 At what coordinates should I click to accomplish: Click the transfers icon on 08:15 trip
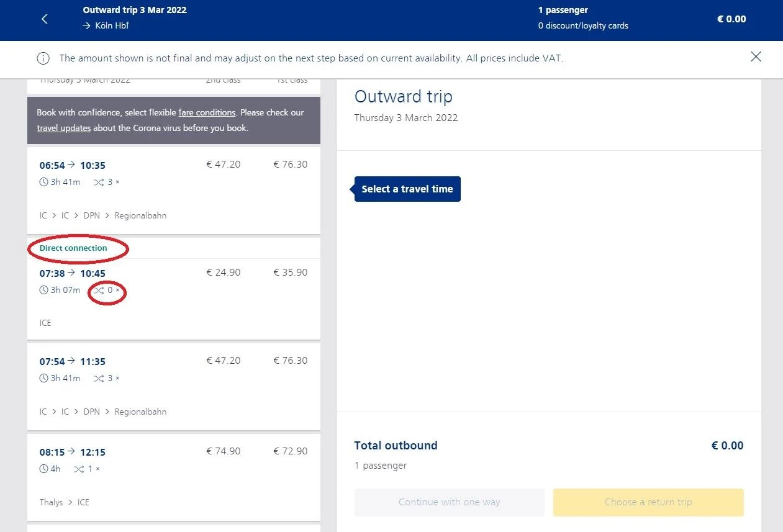point(79,469)
